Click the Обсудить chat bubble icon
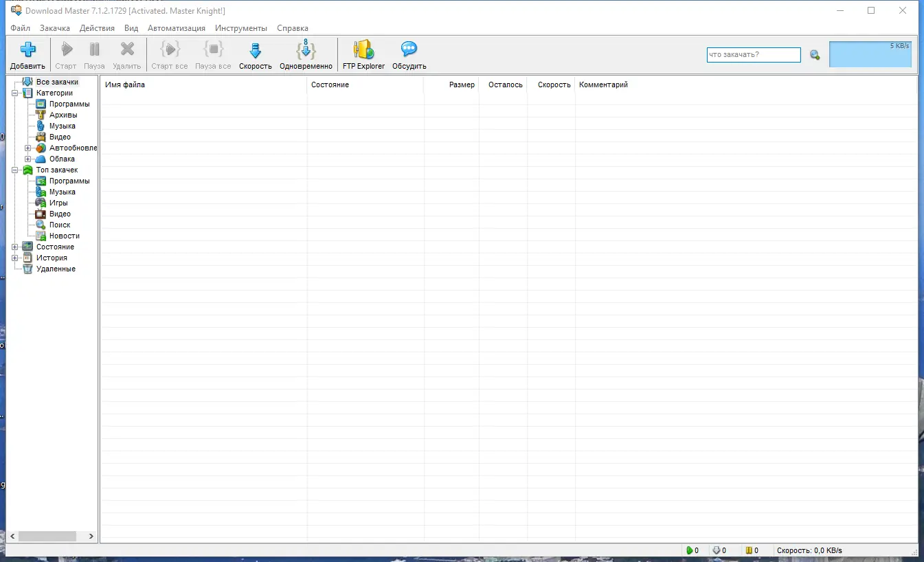This screenshot has height=562, width=924. (x=409, y=49)
